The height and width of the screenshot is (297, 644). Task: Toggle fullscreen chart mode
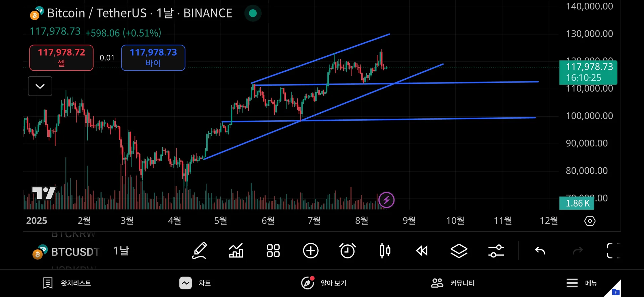tap(613, 251)
